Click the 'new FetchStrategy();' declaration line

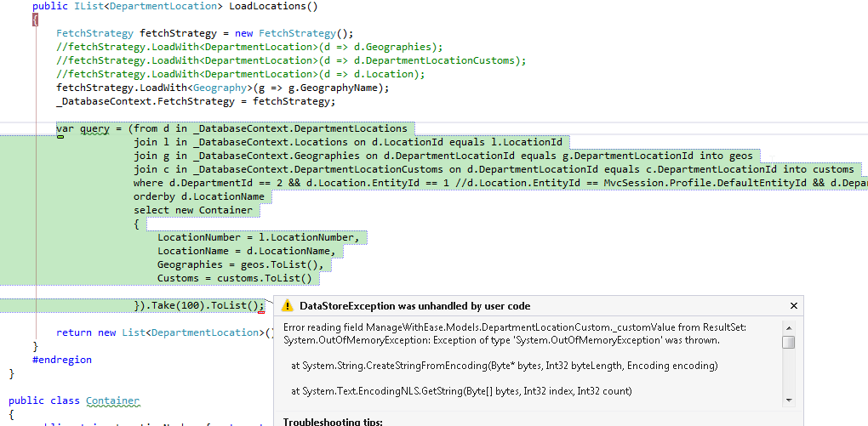tap(204, 33)
